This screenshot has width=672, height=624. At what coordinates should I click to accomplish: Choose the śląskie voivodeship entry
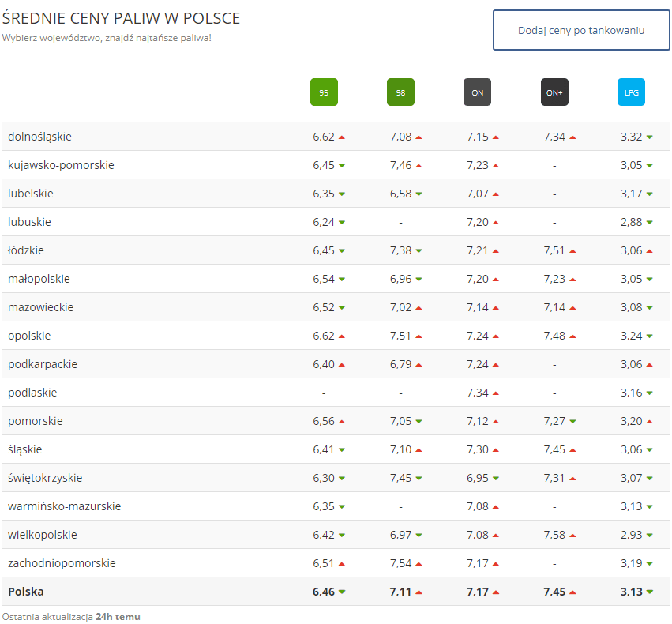24,449
